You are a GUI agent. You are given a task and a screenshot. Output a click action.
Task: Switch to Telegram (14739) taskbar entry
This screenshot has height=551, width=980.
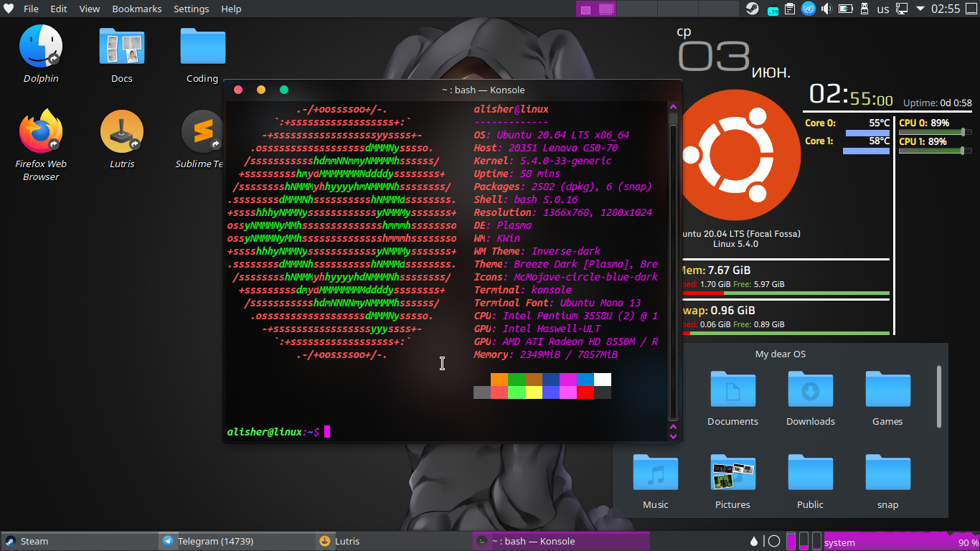[237, 541]
